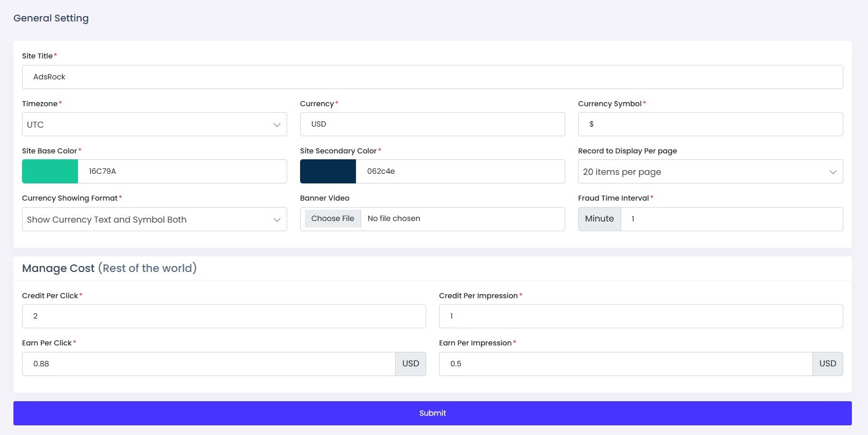Click the Site Secondary Color hex field

(x=459, y=172)
